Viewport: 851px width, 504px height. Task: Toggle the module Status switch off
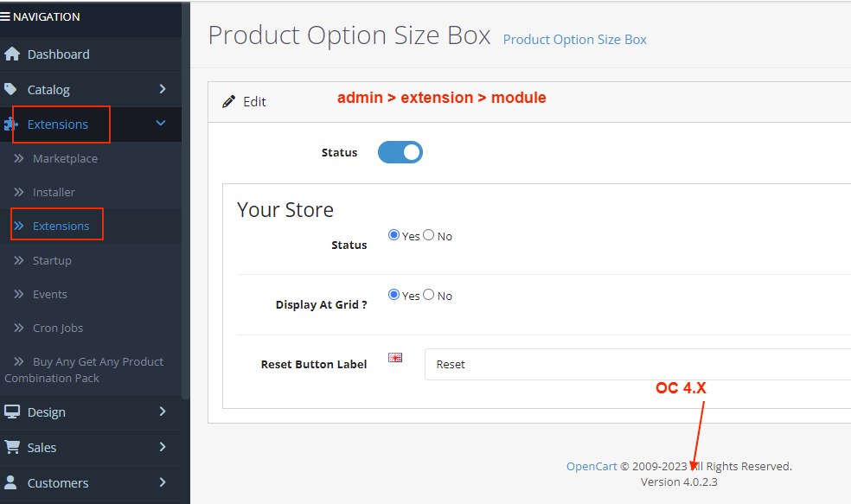[x=400, y=152]
